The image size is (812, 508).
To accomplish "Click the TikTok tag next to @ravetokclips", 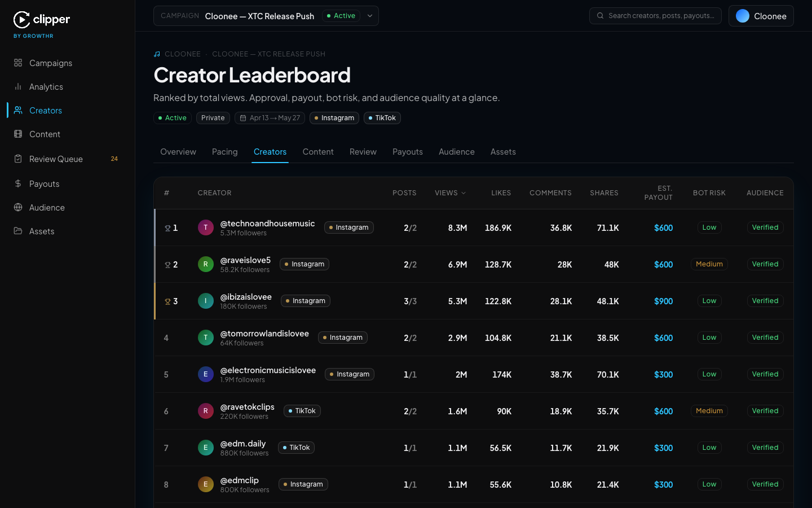I will [x=302, y=411].
